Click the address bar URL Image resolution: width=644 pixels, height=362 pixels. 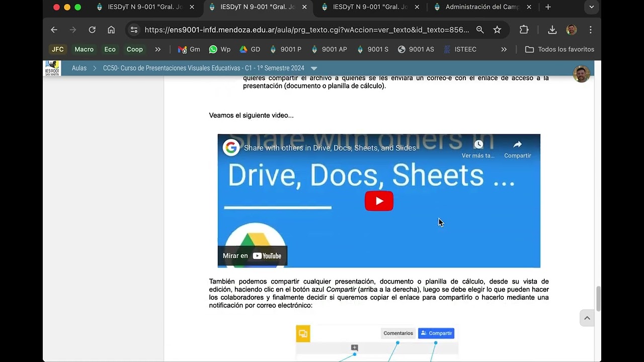tap(306, 30)
